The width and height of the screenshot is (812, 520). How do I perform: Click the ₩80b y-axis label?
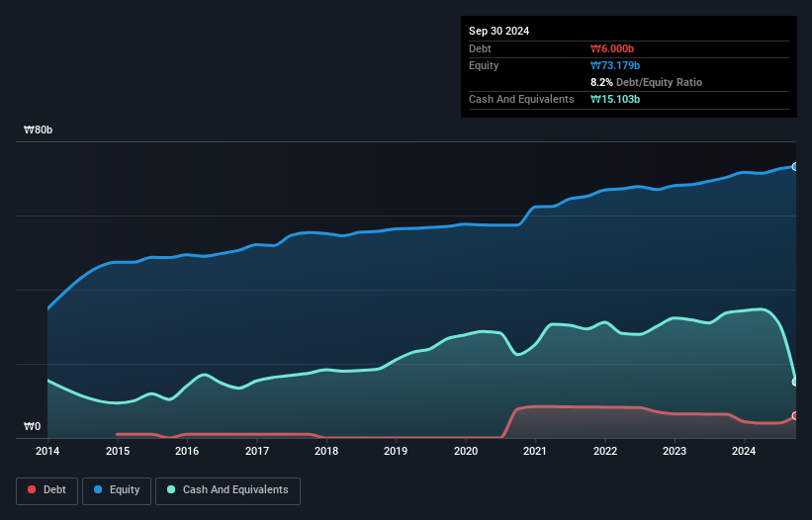[38, 130]
